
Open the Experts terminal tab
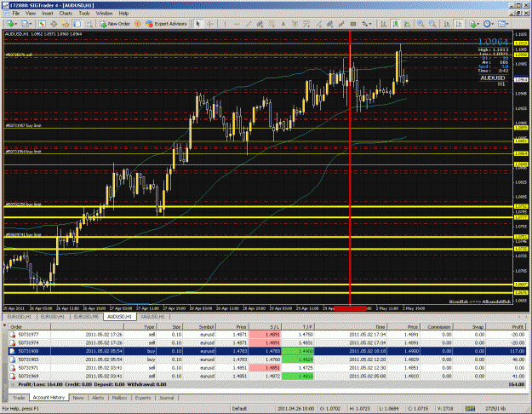click(x=143, y=398)
